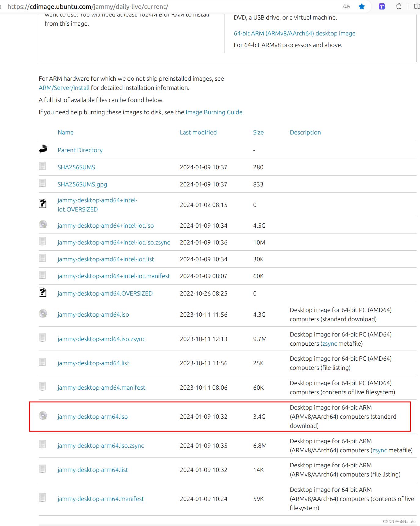The height and width of the screenshot is (526, 420).
Task: Click the file icon beside jammy-desktop-amd64.iso.zsync
Action: tap(42, 338)
